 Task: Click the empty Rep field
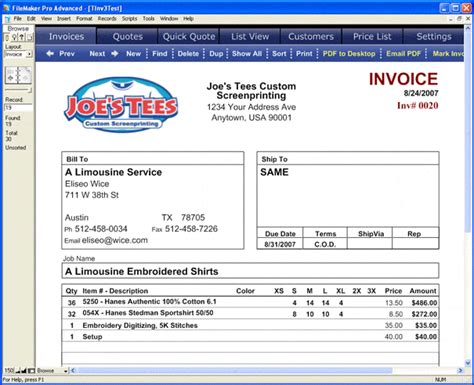coord(416,244)
